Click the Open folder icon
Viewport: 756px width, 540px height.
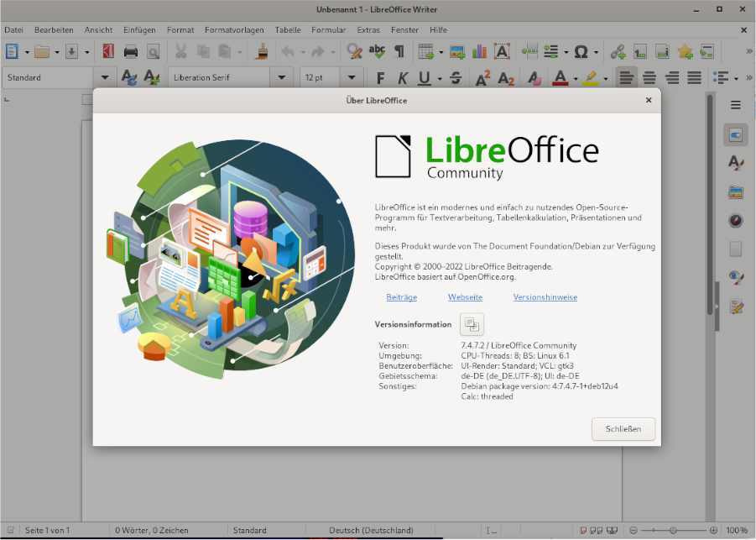tap(42, 51)
